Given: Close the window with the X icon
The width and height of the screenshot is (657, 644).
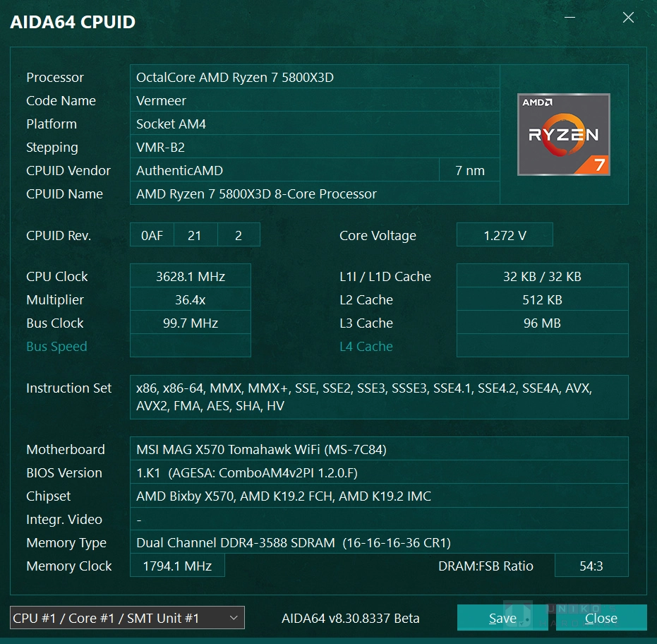Looking at the screenshot, I should pos(628,17).
